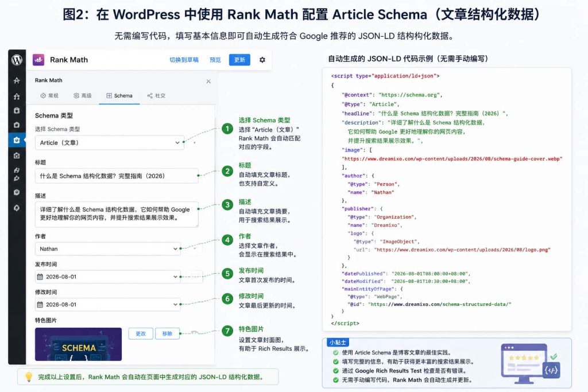The height and width of the screenshot is (392, 588).
Task: Click the "datePublished" code line
Action: [406, 274]
